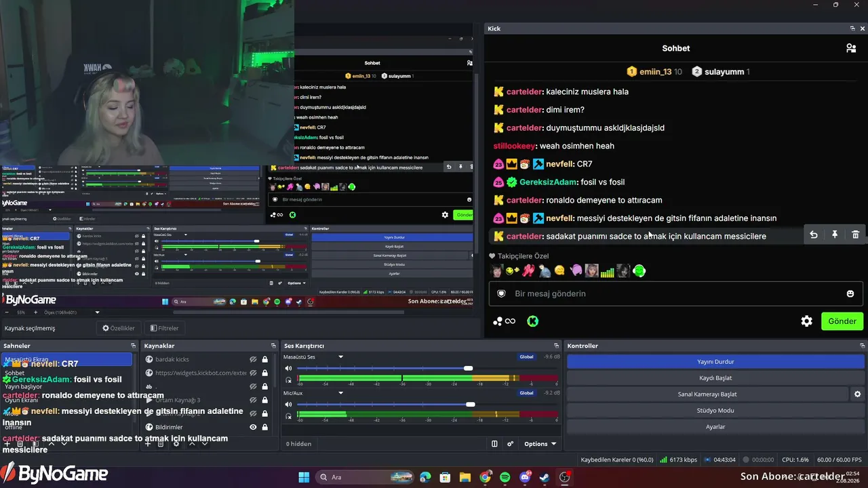Unlock the Ortam Kaynağı 3 source

264,400
